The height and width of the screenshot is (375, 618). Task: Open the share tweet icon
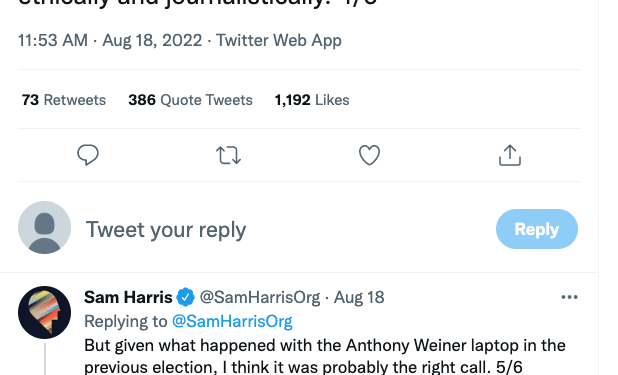tap(510, 155)
